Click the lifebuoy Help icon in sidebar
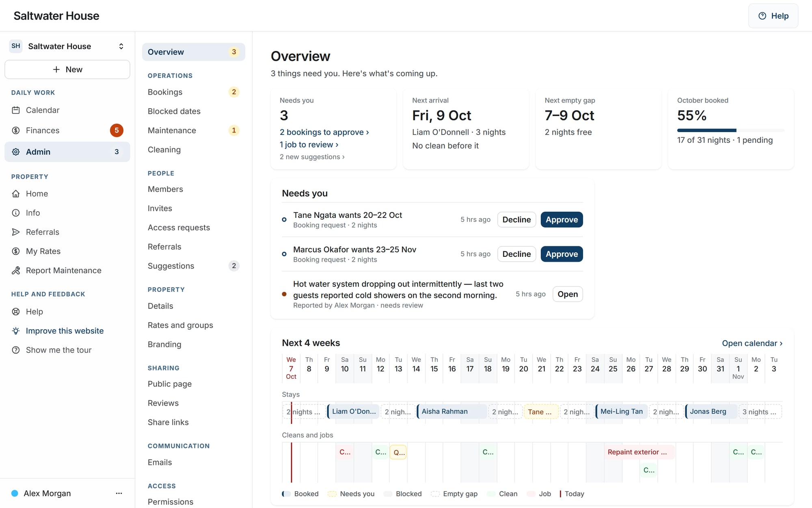This screenshot has height=508, width=812. point(16,312)
